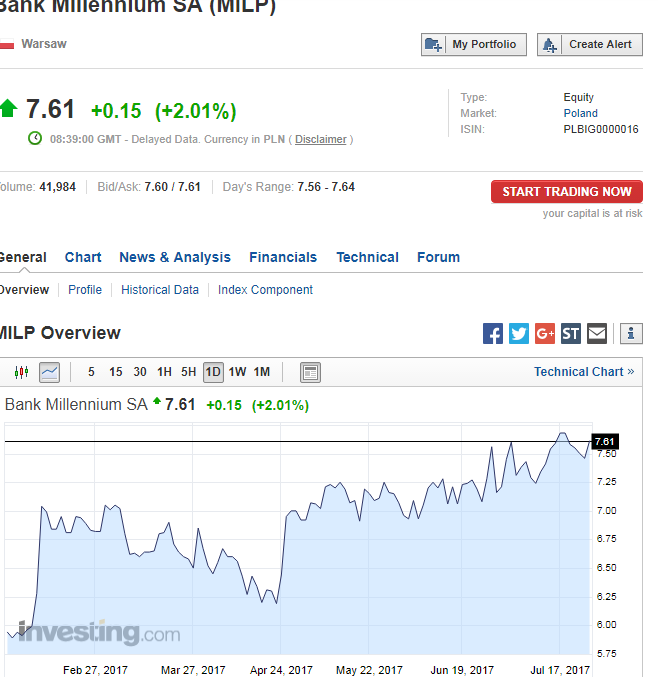Share via Google Plus icon
Screen dimensions: 658x677
coord(544,333)
